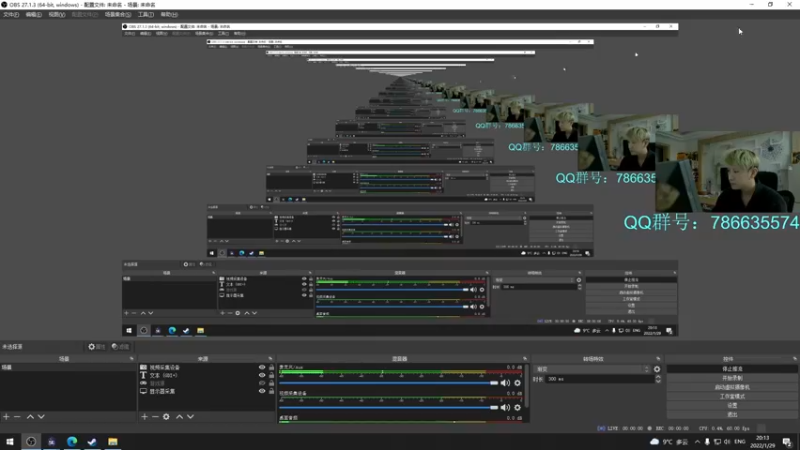Image resolution: width=800 pixels, height=450 pixels.
Task: Pop out the 来源 dock panel
Action: coord(270,359)
